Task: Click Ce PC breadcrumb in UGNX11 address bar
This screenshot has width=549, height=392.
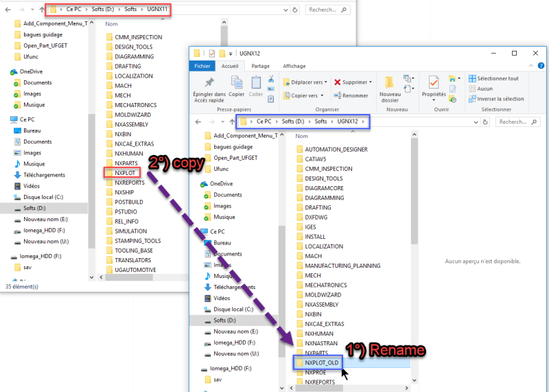Action: 73,9
